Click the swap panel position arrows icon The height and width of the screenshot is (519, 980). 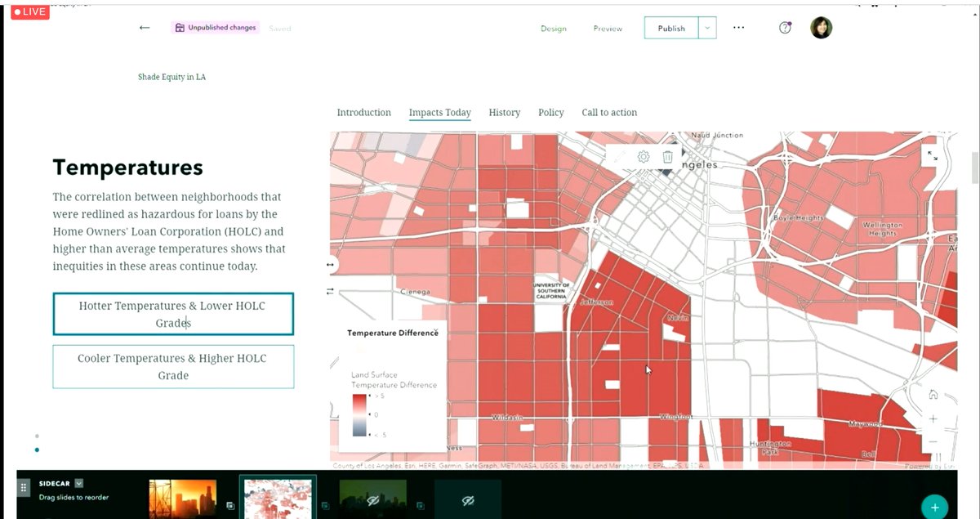click(330, 291)
